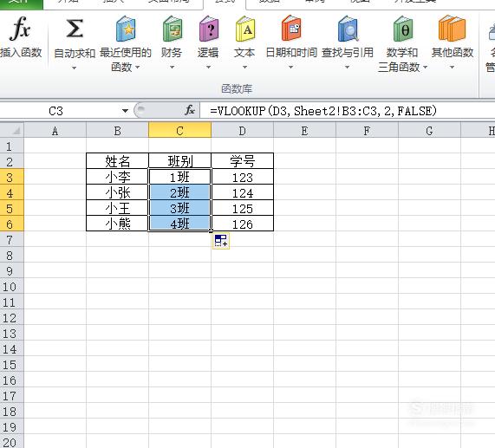Select the cell containing 小张
Viewport: 495px width, 448px height.
pos(117,192)
